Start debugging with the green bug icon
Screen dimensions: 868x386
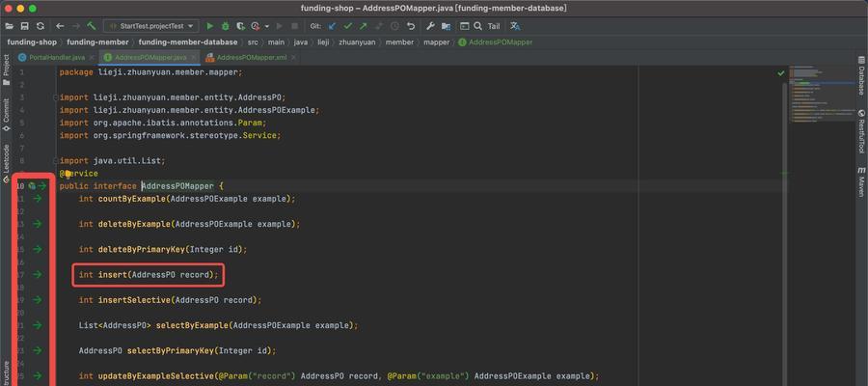(226, 26)
